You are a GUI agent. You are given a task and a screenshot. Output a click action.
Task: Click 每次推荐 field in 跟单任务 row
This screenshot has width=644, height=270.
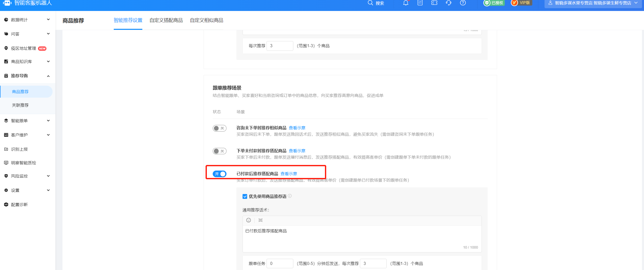pyautogui.click(x=373, y=263)
